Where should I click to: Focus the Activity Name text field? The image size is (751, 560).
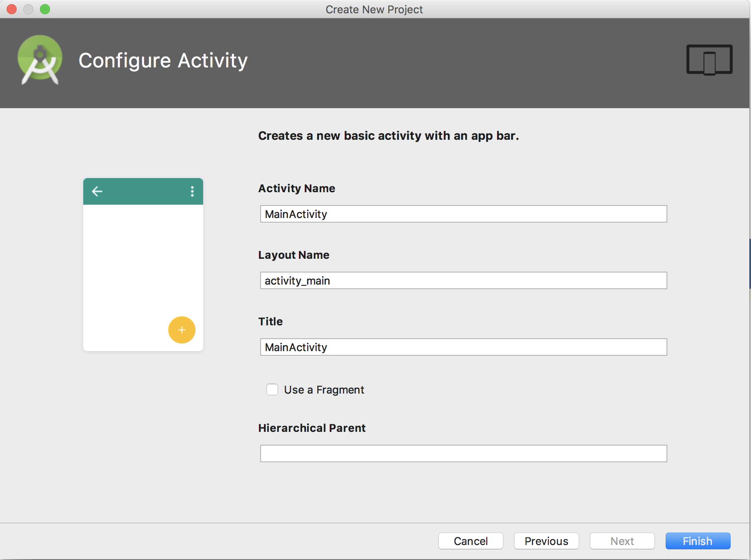tap(463, 214)
